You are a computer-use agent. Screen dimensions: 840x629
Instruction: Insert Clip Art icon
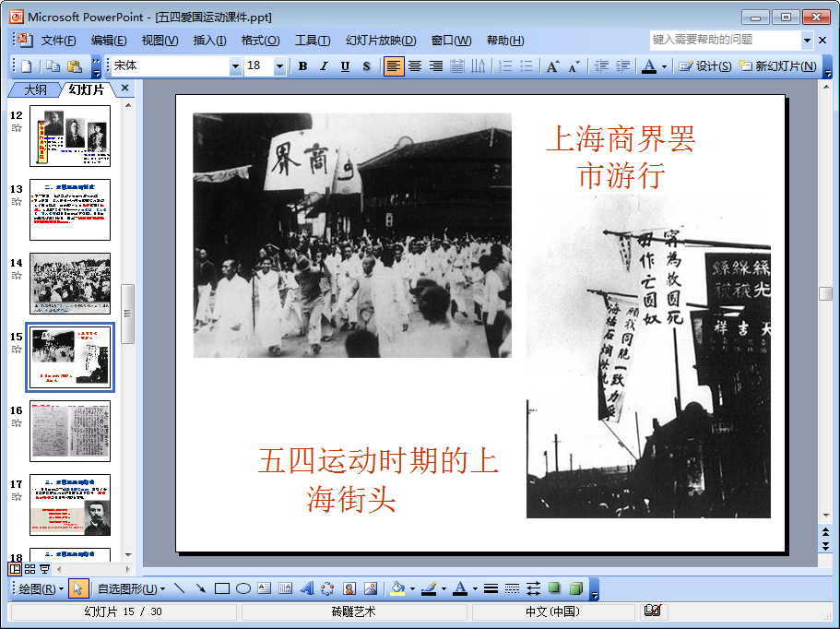[x=349, y=588]
